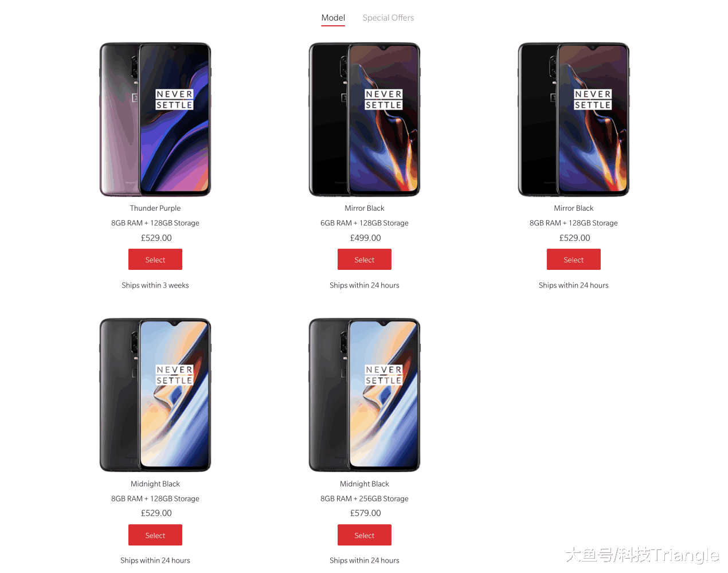The width and height of the screenshot is (728, 573).
Task: Click the 8GB RAM + 256GB Storage text
Action: [x=365, y=499]
